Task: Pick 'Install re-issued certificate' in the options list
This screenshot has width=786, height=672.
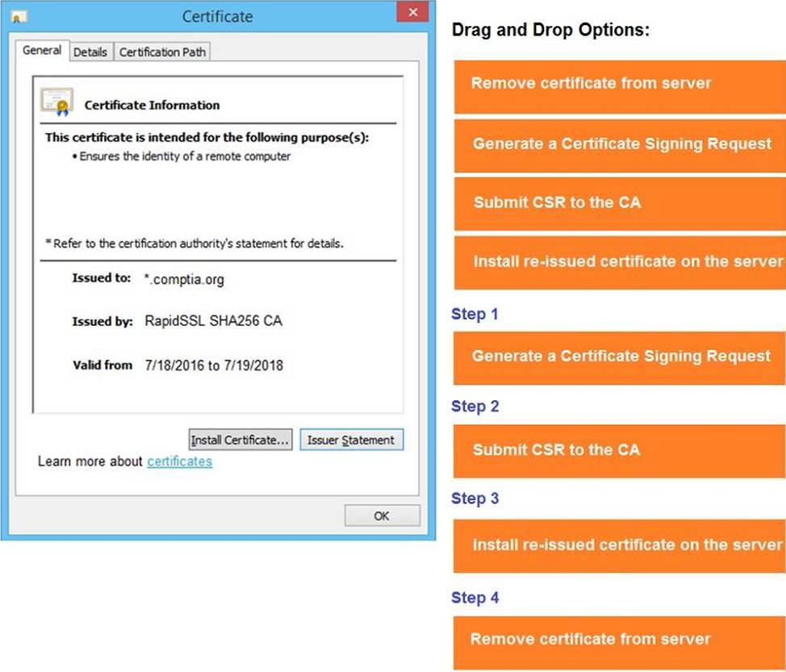Action: (619, 262)
